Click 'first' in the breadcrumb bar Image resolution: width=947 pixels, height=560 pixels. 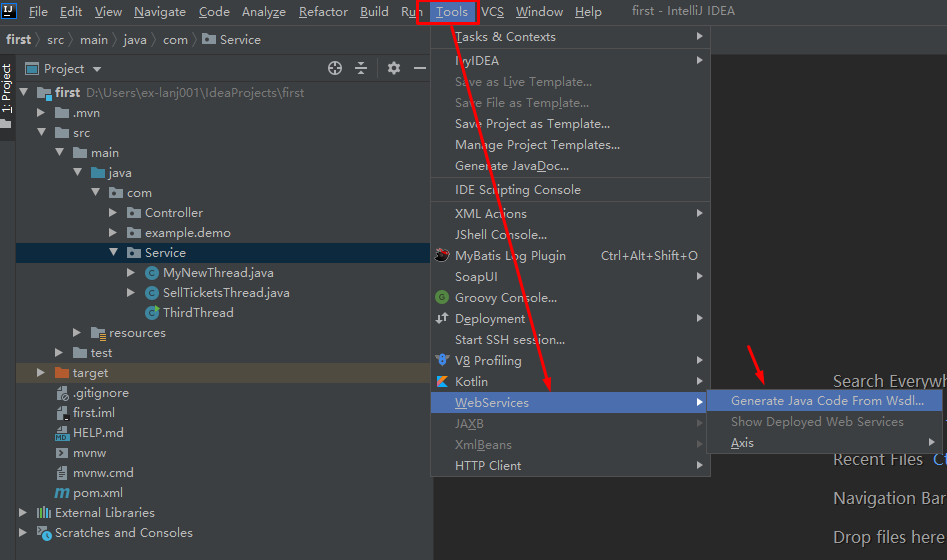(x=18, y=40)
